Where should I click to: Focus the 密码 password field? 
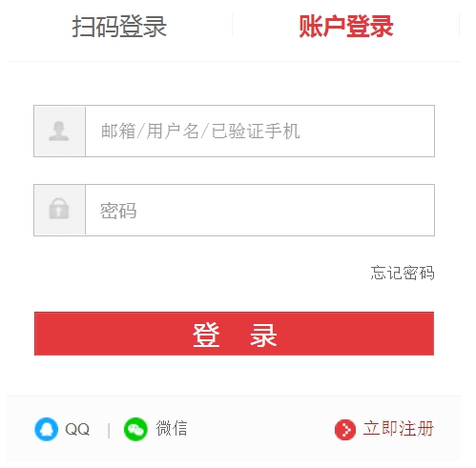coord(259,210)
